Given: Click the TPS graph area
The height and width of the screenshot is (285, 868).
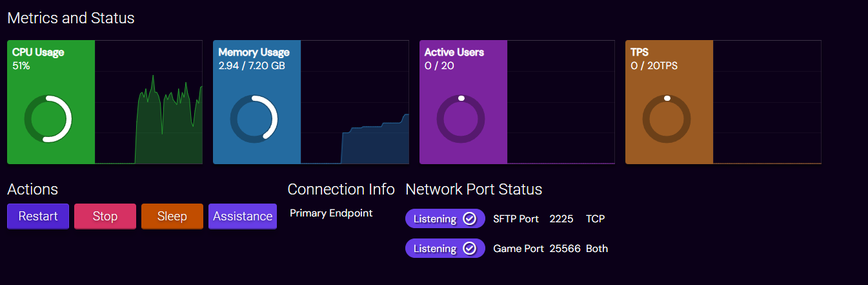Looking at the screenshot, I should pyautogui.click(x=767, y=102).
